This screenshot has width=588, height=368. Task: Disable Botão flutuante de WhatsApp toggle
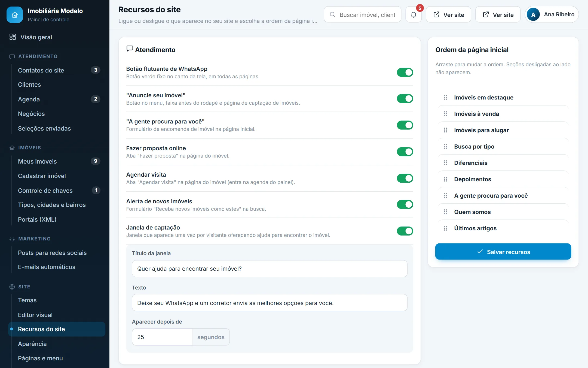(x=405, y=72)
